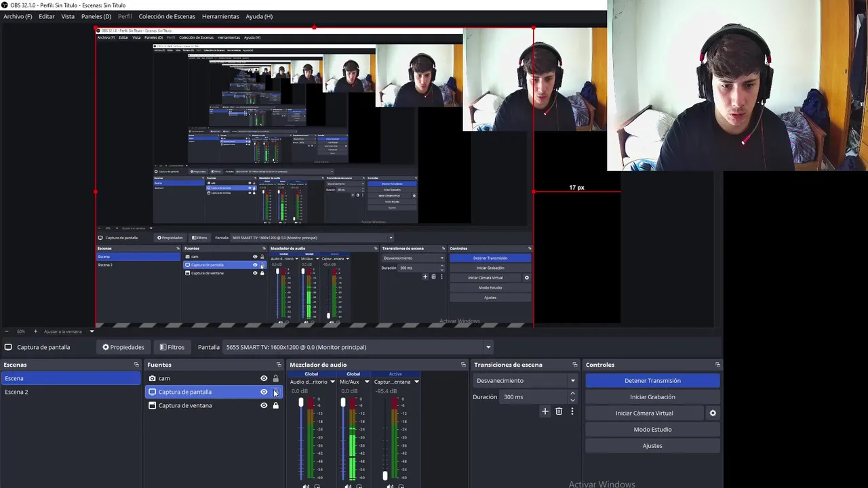Open the Ajustar a la ventana scaling dropdown
Screen dimensions: 868x488
[69, 331]
